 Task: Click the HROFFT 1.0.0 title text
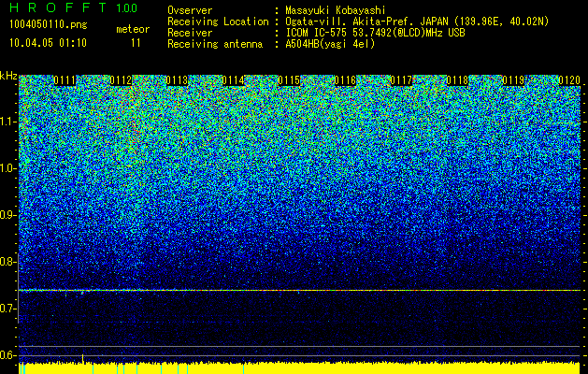[74, 7]
